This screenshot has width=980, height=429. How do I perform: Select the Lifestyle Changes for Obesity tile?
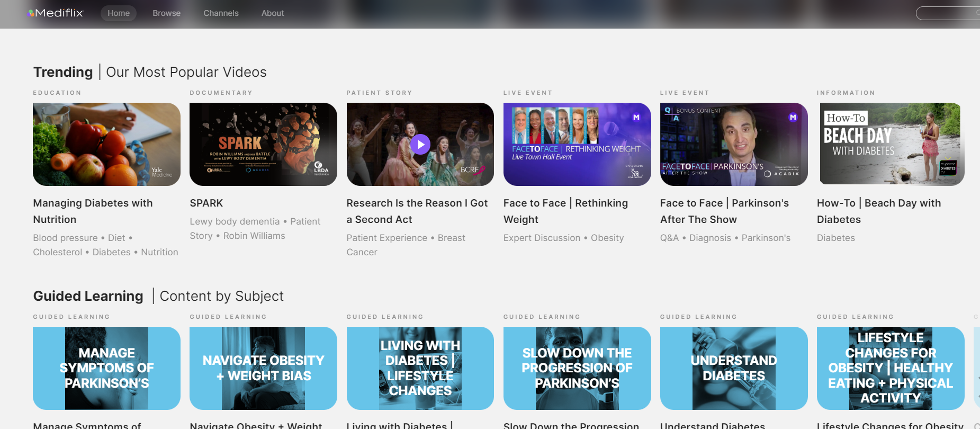(891, 368)
